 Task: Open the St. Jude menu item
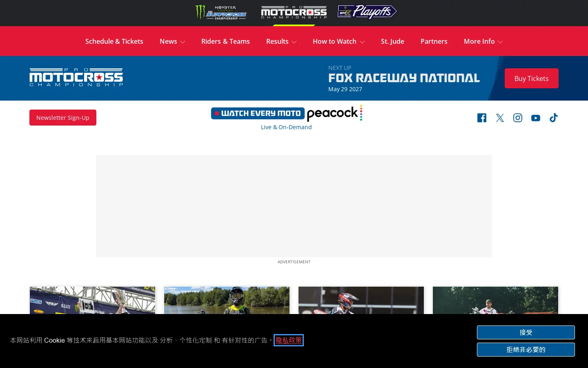pos(392,41)
